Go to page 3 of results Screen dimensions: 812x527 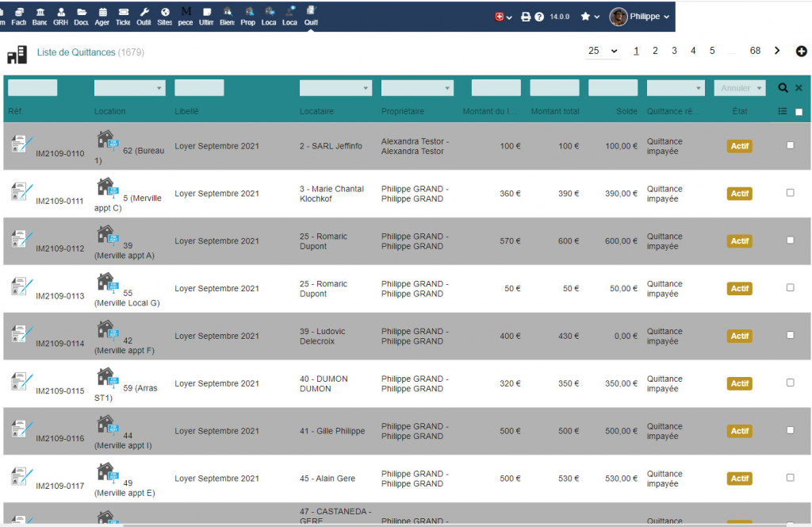pos(674,51)
